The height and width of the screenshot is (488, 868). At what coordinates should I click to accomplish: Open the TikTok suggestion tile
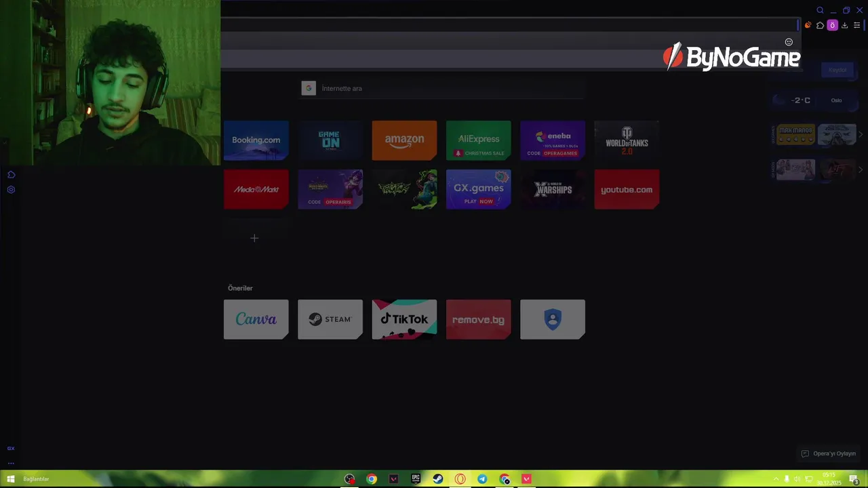click(x=404, y=319)
